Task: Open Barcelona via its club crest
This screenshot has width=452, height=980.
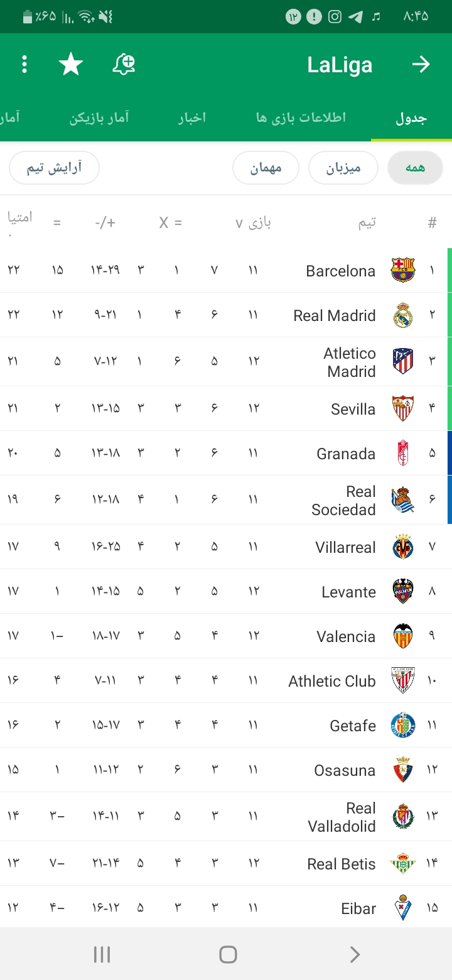Action: [x=403, y=270]
